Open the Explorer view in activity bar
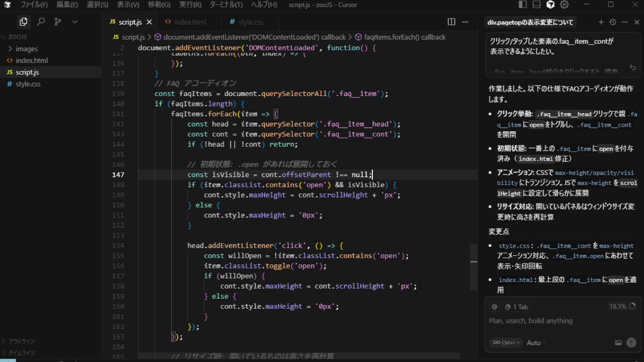The width and height of the screenshot is (644, 362). point(23,22)
